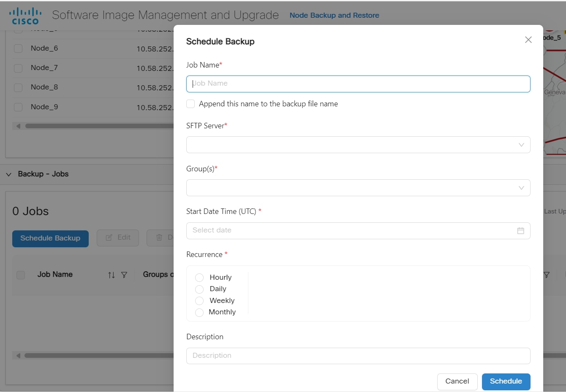Screen dimensions: 566x392
Task: Click the Schedule button
Action: point(506,381)
